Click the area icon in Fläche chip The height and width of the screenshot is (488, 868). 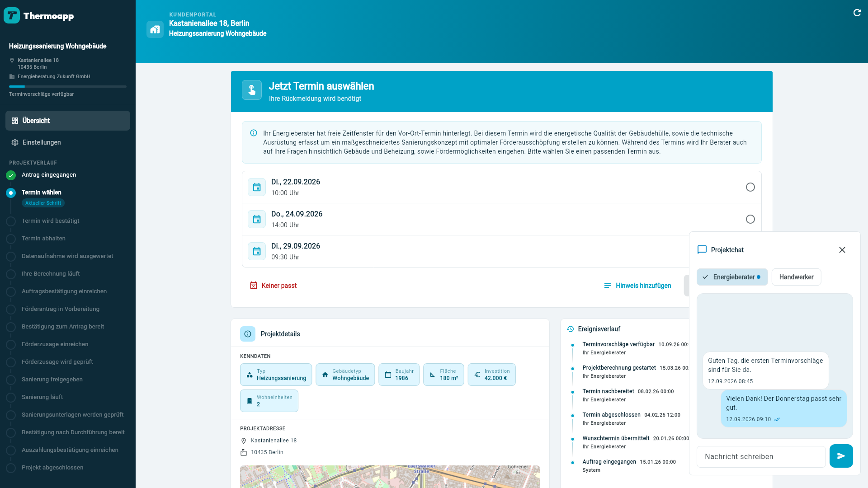click(x=432, y=375)
